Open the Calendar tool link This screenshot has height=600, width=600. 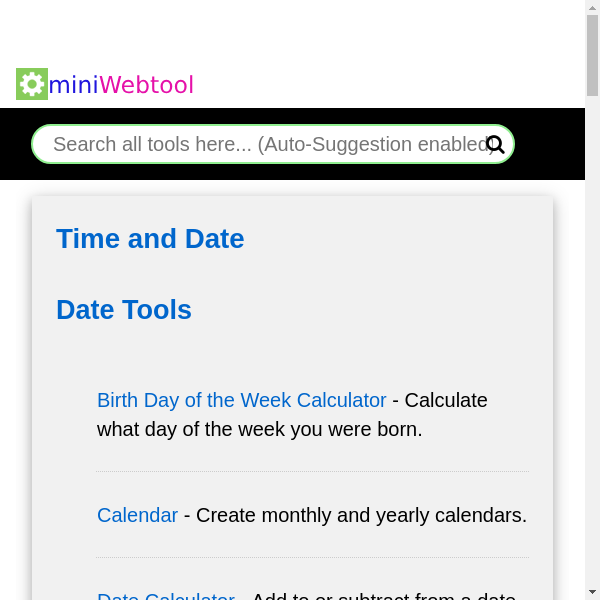coord(137,515)
